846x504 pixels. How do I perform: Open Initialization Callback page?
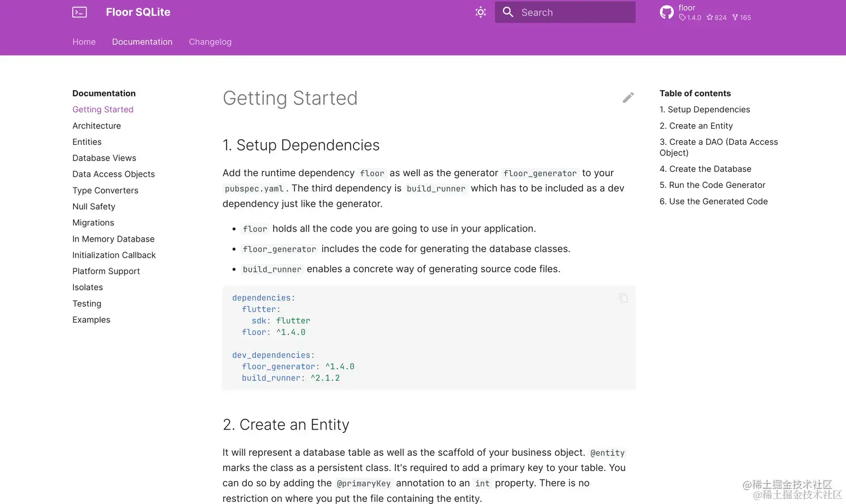coord(114,255)
